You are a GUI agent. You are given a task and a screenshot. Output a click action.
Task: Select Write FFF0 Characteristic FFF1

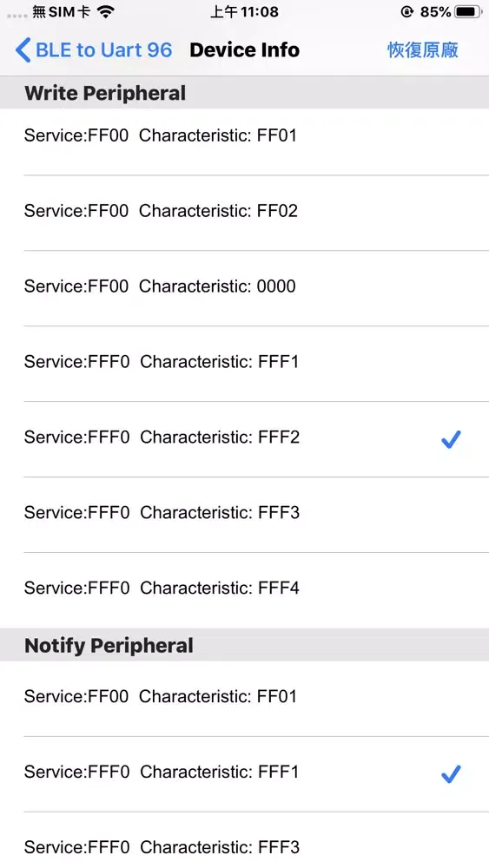(244, 364)
